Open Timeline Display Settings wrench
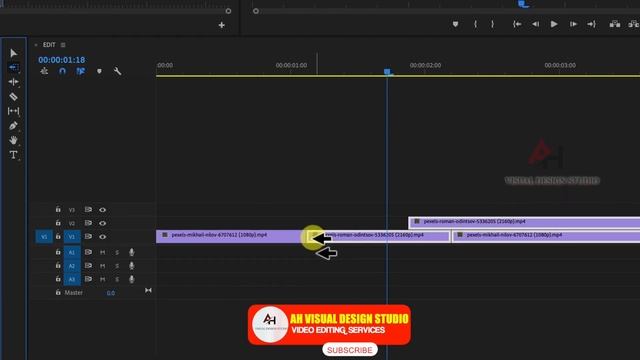 [x=118, y=71]
